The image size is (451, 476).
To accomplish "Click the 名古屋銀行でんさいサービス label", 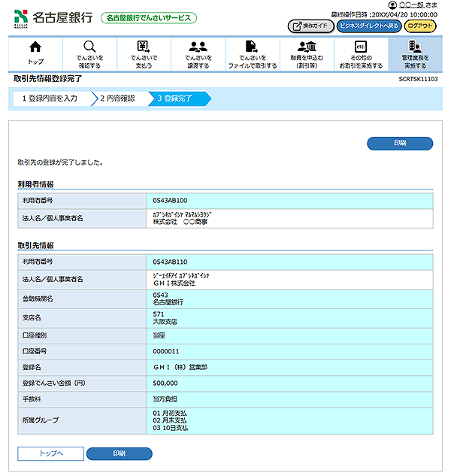I will (149, 17).
